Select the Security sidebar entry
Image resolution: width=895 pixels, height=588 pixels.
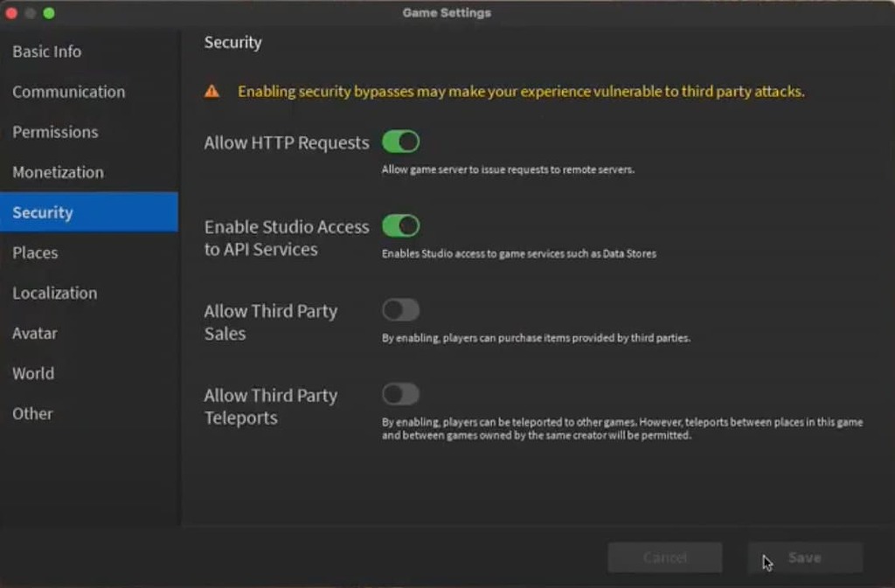coord(43,212)
